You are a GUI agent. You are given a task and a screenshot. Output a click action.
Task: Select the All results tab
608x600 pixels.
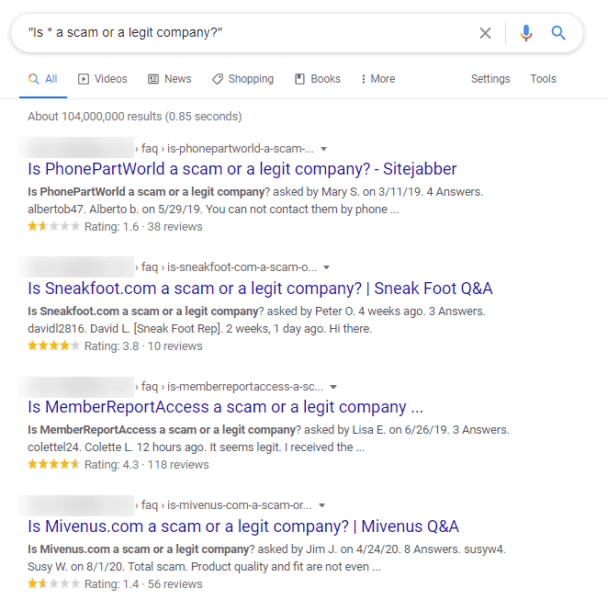pos(43,79)
